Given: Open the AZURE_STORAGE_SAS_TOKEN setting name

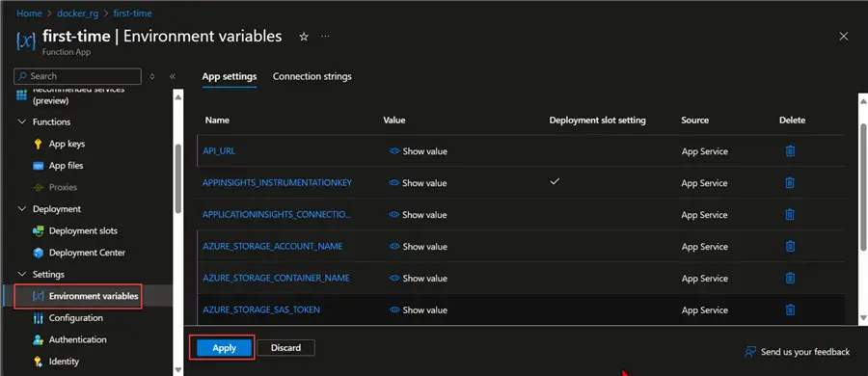Looking at the screenshot, I should [261, 309].
